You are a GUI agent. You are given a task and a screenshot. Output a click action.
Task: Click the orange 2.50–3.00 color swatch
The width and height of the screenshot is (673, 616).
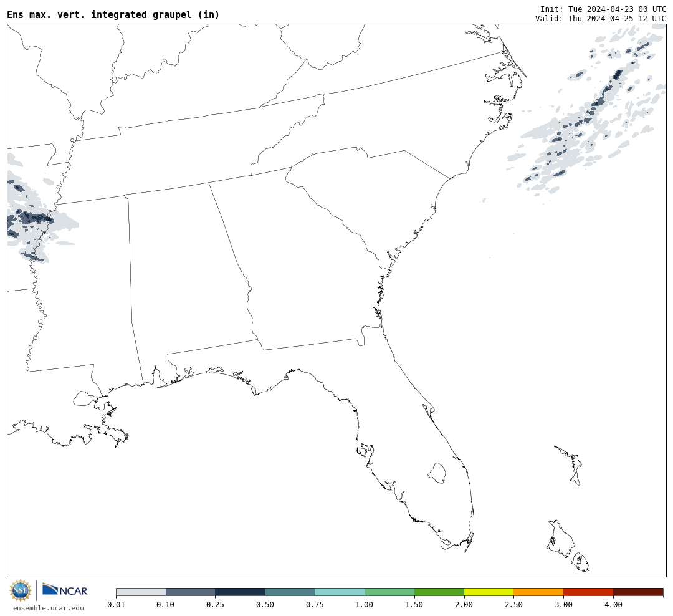(538, 592)
